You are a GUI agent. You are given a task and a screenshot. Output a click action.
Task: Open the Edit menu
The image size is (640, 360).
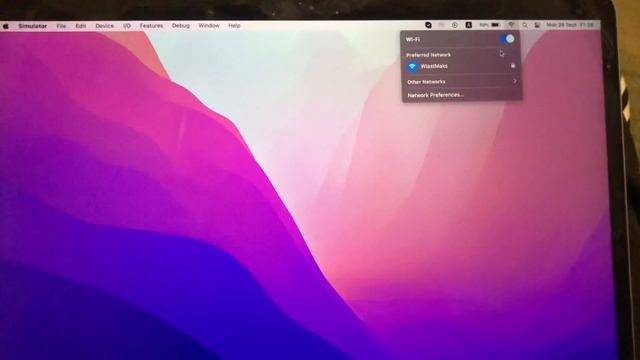[x=81, y=26]
